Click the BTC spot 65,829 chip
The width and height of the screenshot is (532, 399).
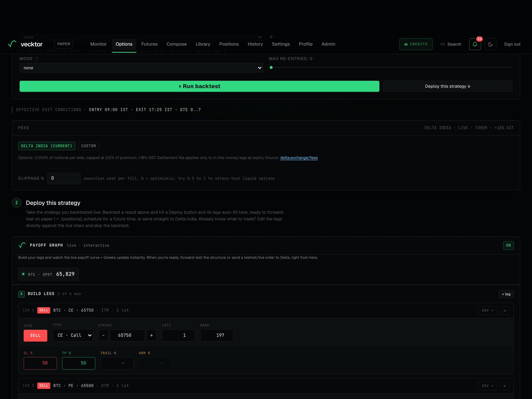(48, 274)
